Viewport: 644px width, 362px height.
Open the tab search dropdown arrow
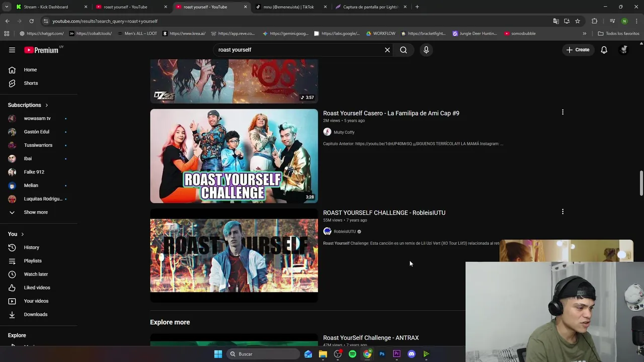(7, 7)
